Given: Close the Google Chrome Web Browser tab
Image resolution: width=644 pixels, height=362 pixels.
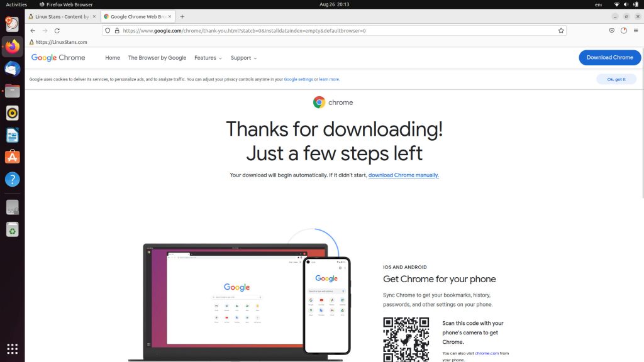Looking at the screenshot, I should pos(170,17).
